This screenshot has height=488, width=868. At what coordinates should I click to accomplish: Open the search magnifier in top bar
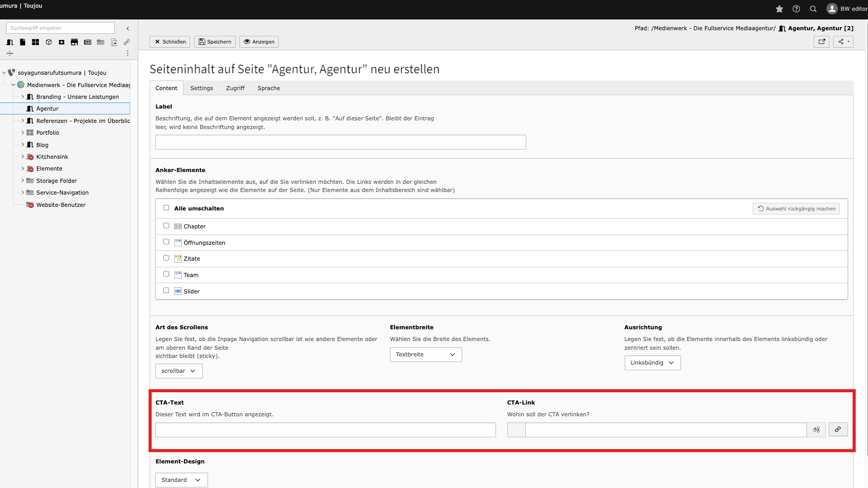point(813,9)
